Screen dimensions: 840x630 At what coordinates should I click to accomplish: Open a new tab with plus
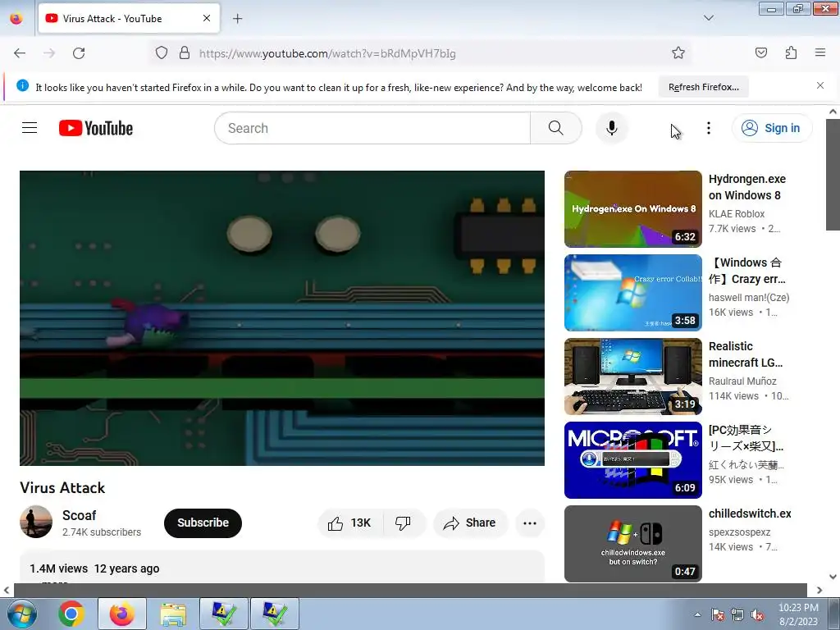point(237,19)
